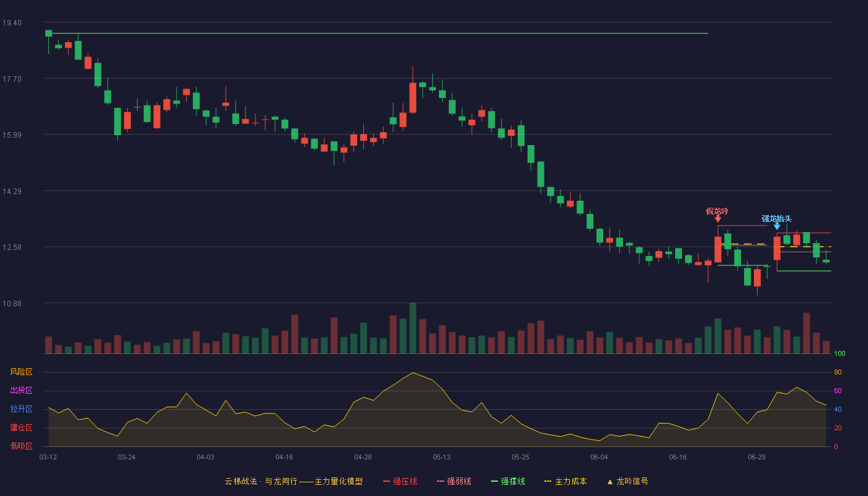
Task: Click the 假龙吟 annotation label
Action: click(x=717, y=211)
